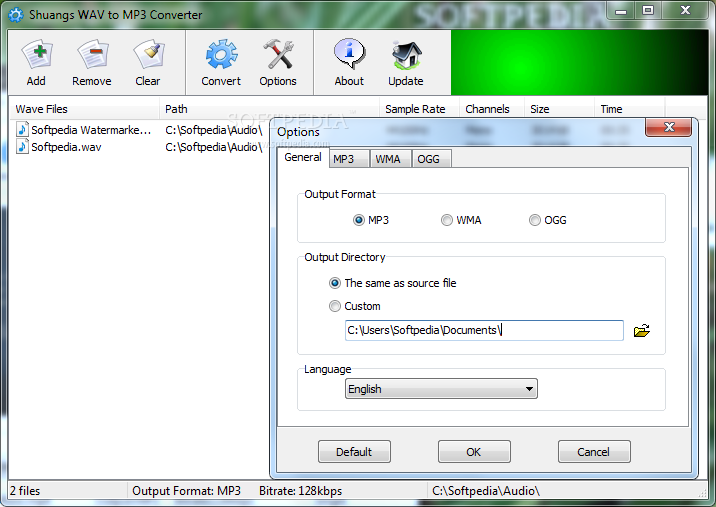The image size is (716, 507).
Task: Click the Path column header
Action: click(269, 109)
